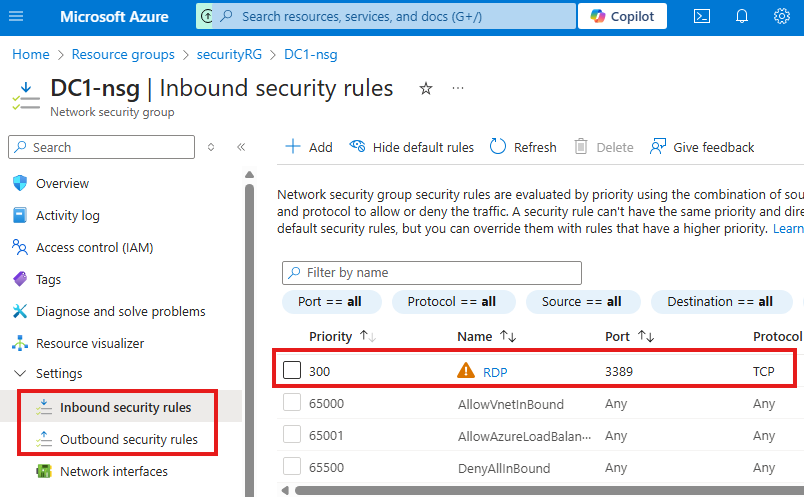Click Hide default rules
The width and height of the screenshot is (804, 497).
(412, 147)
